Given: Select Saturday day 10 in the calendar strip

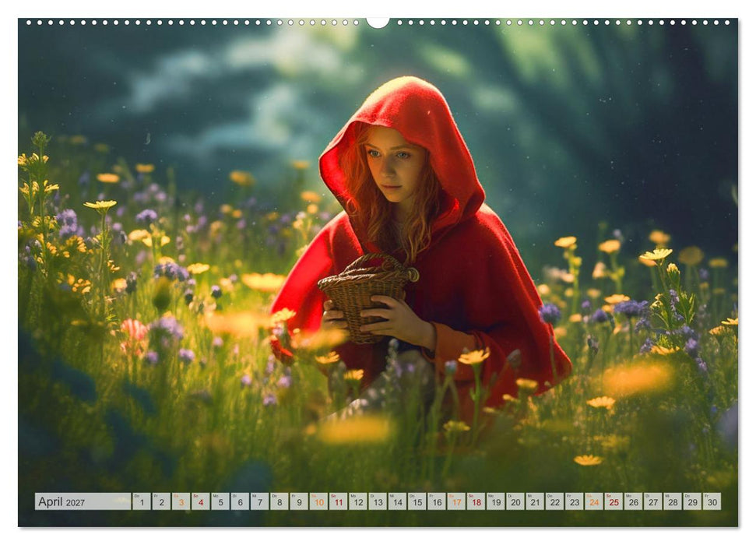Looking at the screenshot, I should point(318,501).
